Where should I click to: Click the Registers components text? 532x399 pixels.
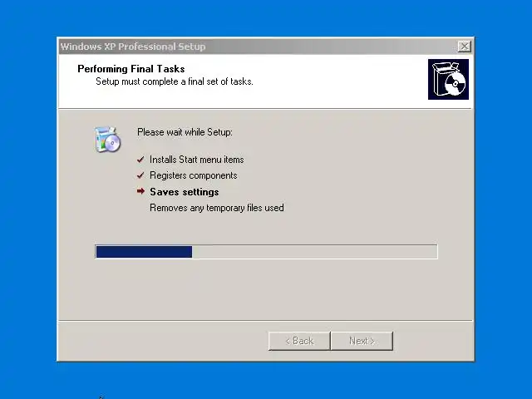pos(194,175)
